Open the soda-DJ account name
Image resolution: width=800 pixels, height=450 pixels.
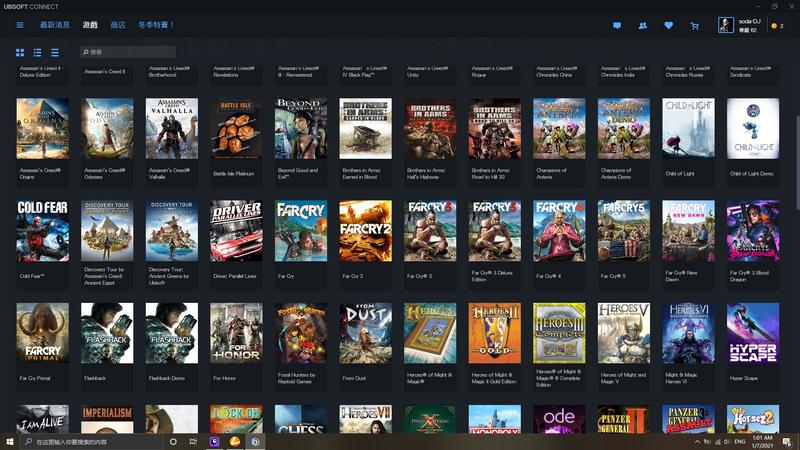pos(749,21)
